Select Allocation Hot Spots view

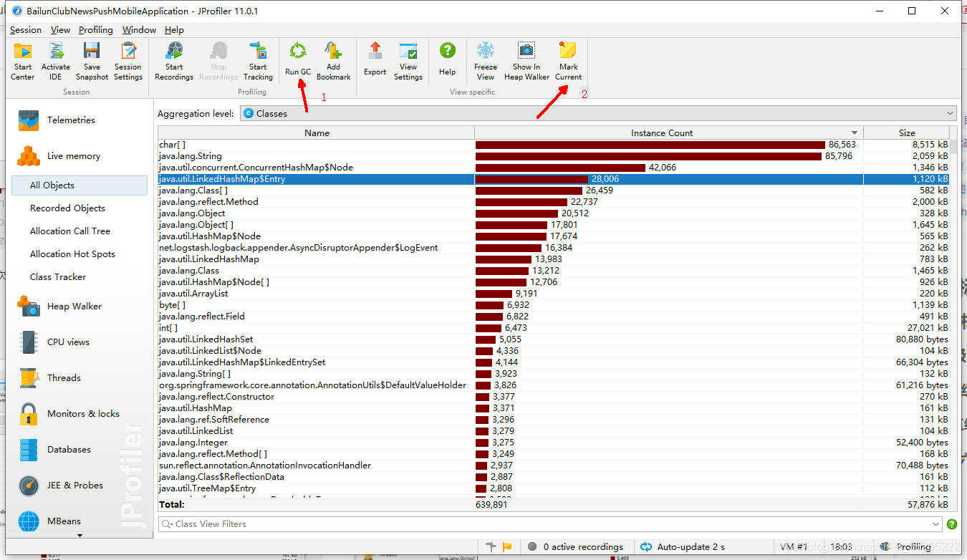coord(72,254)
